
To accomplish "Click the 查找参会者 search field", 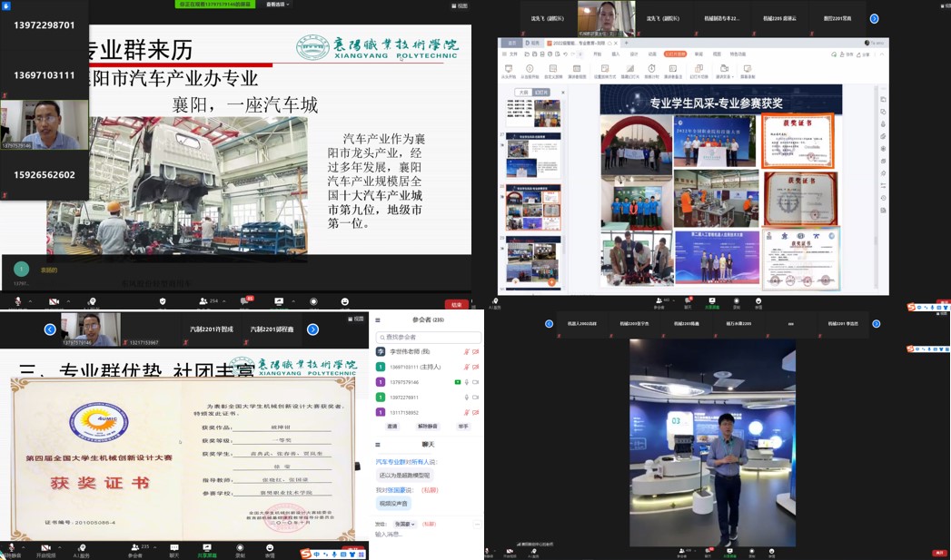I will click(x=427, y=337).
